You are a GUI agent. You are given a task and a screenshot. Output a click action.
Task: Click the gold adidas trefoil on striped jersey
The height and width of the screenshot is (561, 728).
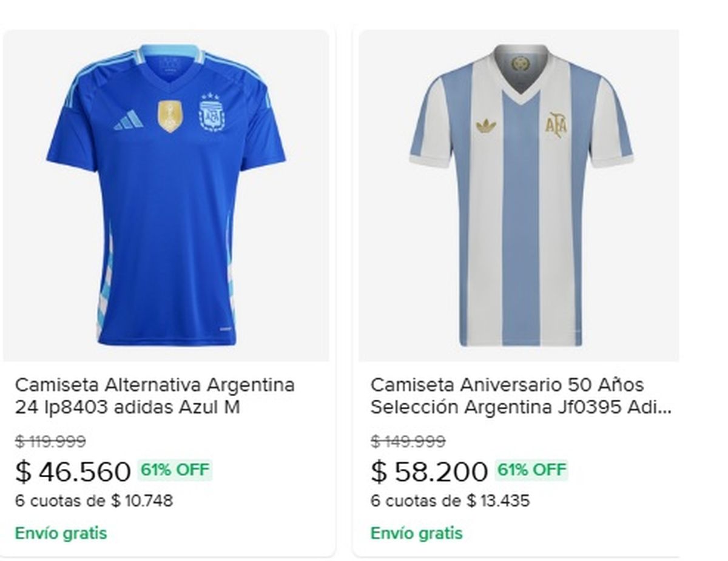tap(486, 126)
